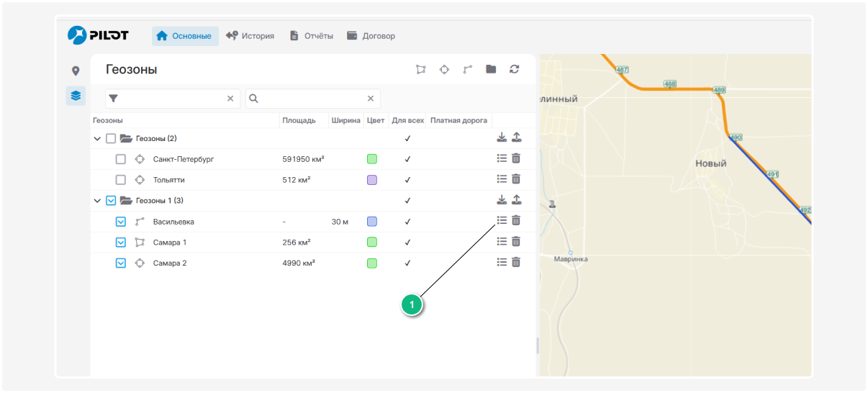Click the Васильевка blue color swatch
Image resolution: width=868 pixels, height=393 pixels.
point(372,222)
